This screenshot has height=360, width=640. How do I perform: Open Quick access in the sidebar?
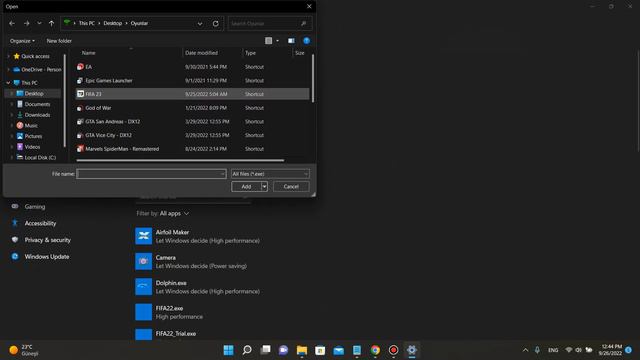[35, 56]
